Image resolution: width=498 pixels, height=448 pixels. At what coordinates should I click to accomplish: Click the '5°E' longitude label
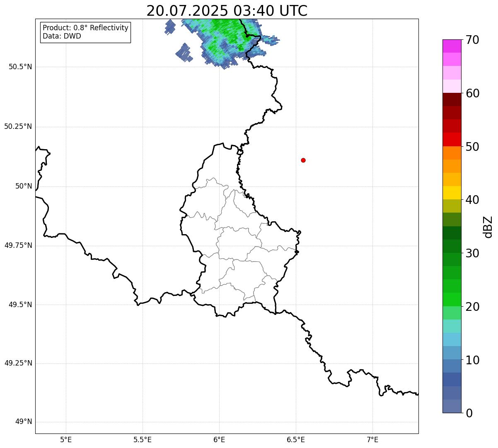tap(66, 440)
